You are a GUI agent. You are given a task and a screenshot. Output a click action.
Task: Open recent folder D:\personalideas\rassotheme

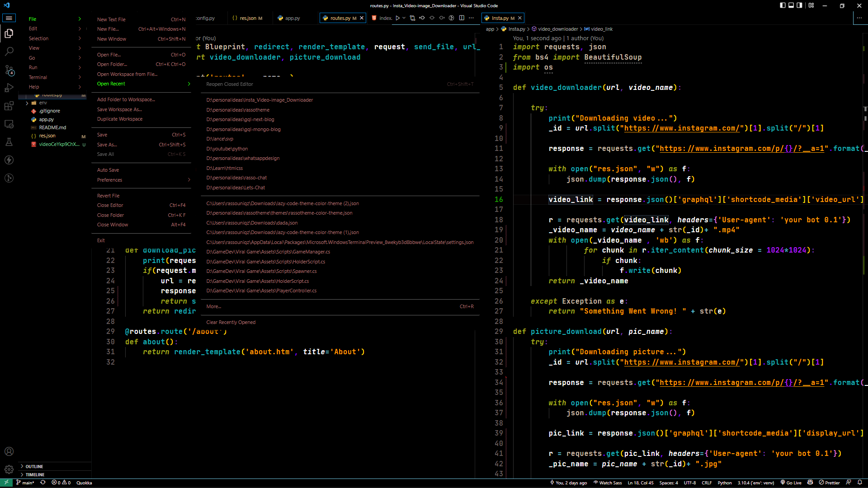tap(238, 110)
